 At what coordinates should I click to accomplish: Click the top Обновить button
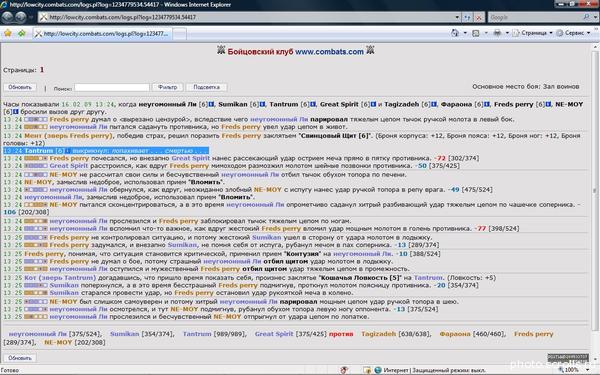(20, 87)
